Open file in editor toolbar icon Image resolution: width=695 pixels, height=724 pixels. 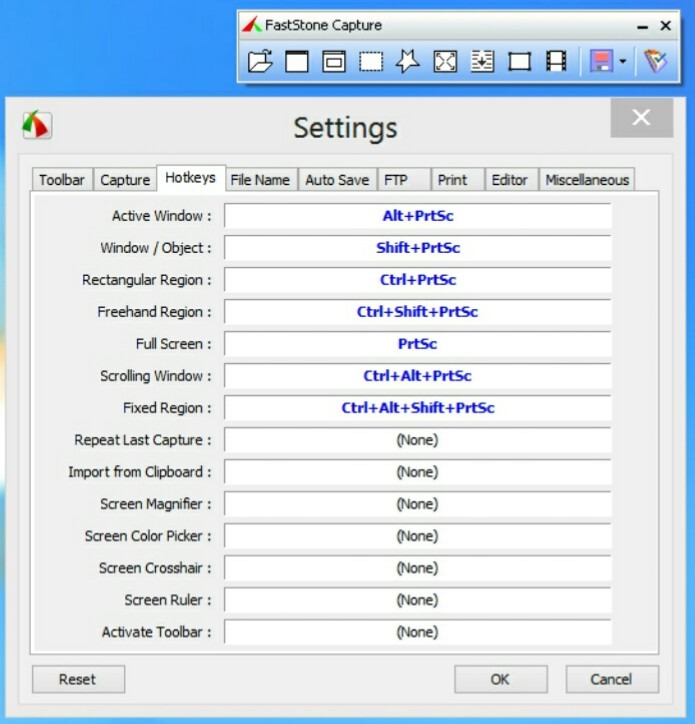(260, 61)
